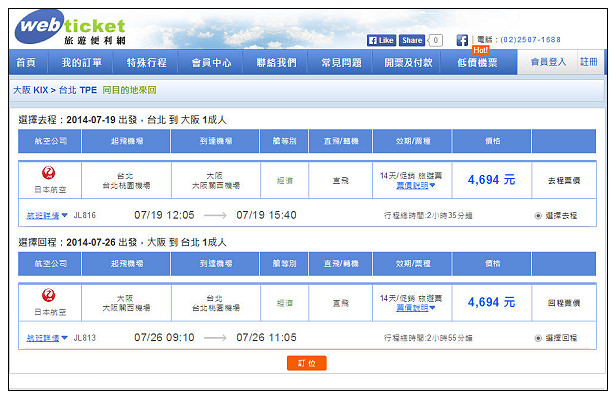The image size is (616, 399).
Task: Click 航空公司 header in outbound table
Action: (50, 141)
